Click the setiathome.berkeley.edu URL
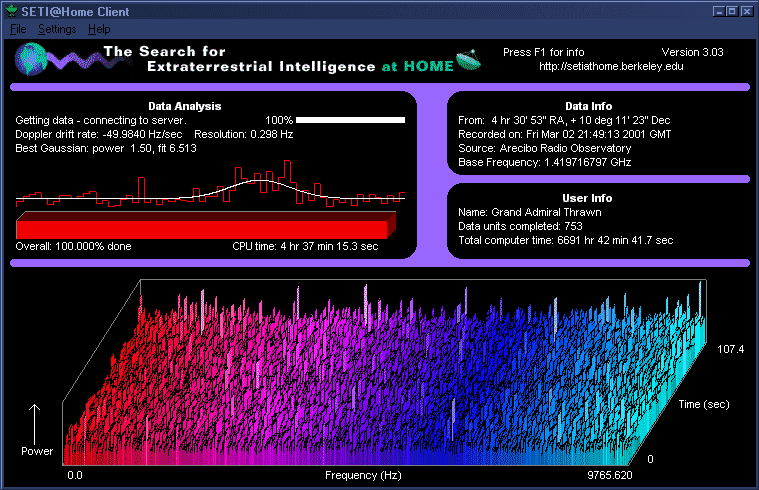 tap(611, 66)
